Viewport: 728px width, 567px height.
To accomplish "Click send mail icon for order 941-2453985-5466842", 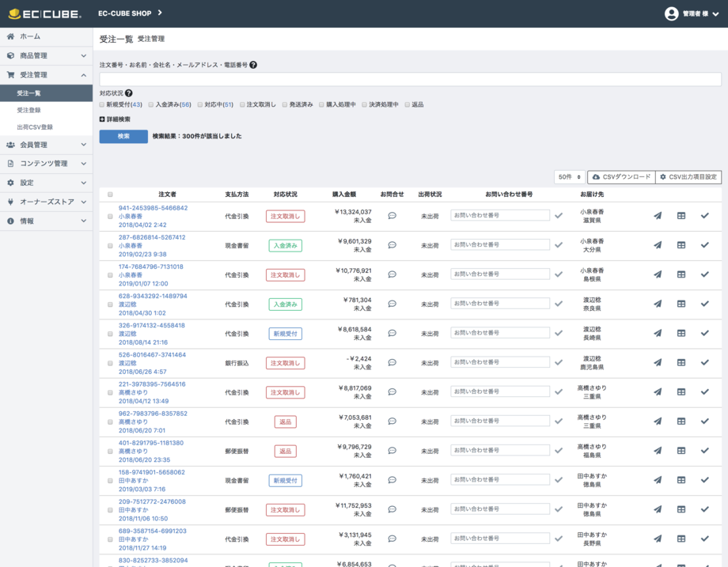I will click(x=658, y=216).
